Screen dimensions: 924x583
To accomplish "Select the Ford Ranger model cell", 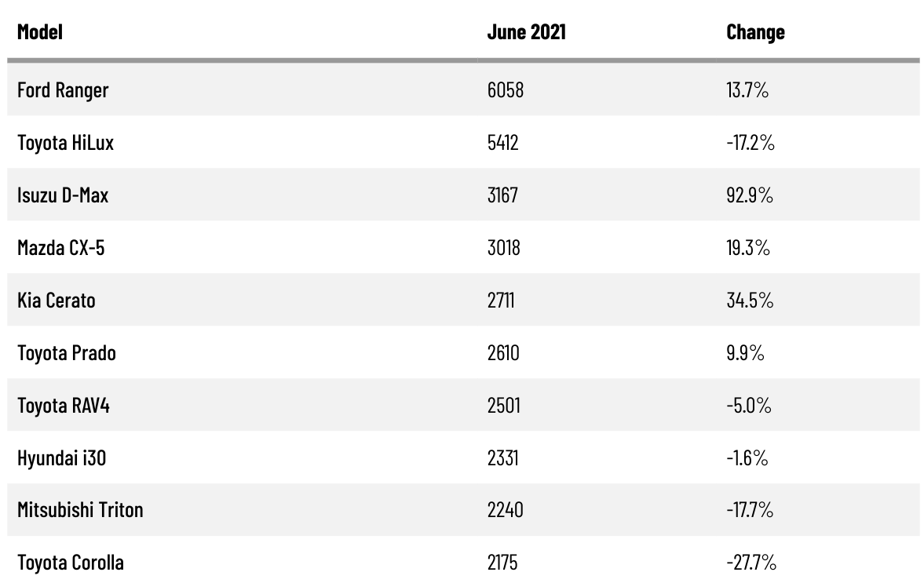I will [63, 90].
